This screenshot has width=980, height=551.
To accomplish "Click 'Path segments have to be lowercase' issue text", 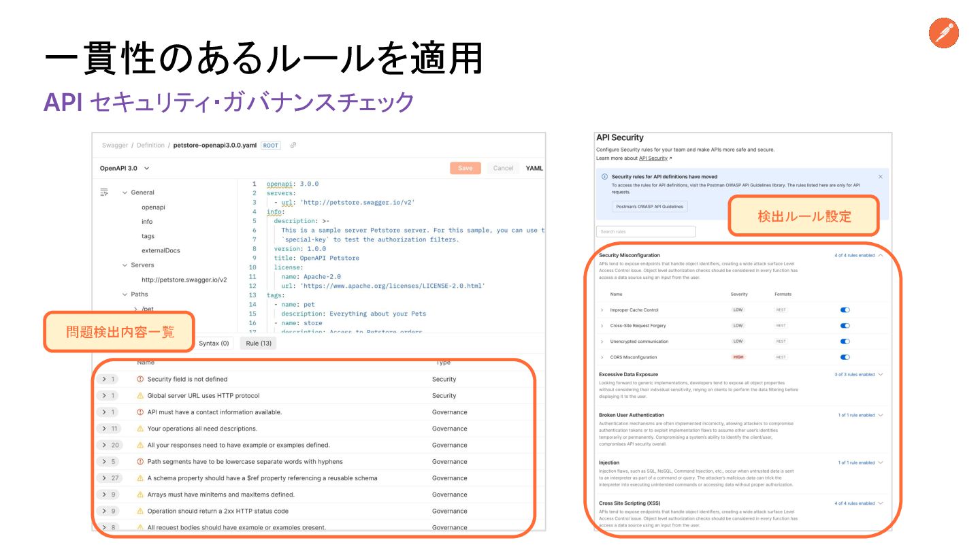I will (245, 461).
